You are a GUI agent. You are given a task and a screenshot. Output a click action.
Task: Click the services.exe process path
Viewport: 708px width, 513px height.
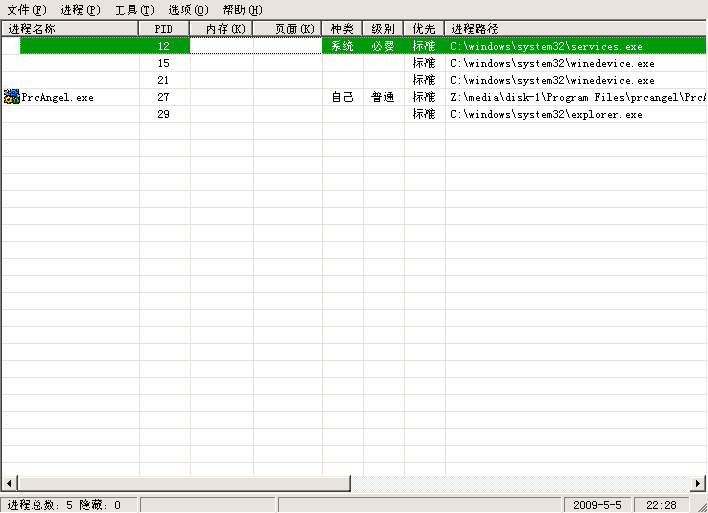click(x=546, y=47)
